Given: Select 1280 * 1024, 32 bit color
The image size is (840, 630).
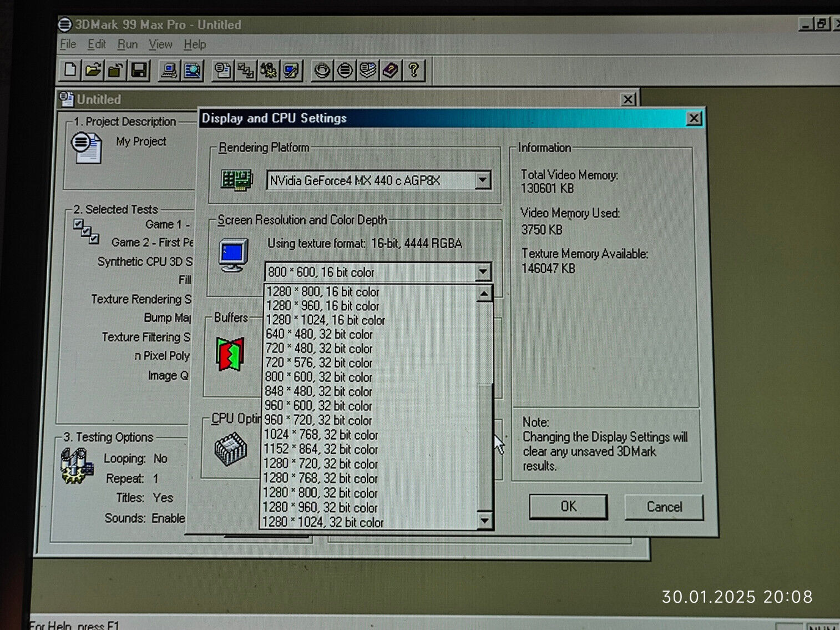Looking at the screenshot, I should (369, 522).
